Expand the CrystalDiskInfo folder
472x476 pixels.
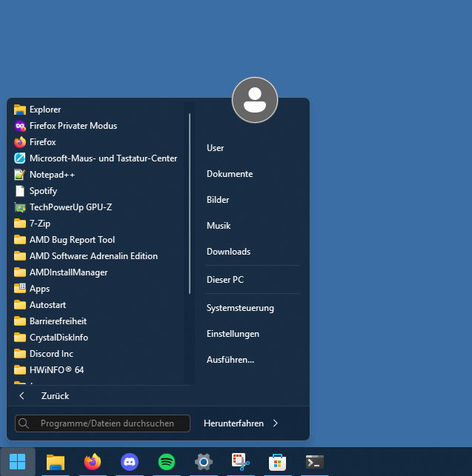coord(59,338)
